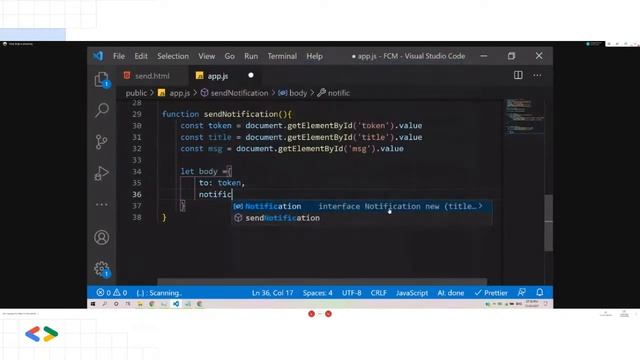Click the horizontal editor scrollbar
Image resolution: width=640 pixels, height=360 pixels.
[x=322, y=281]
